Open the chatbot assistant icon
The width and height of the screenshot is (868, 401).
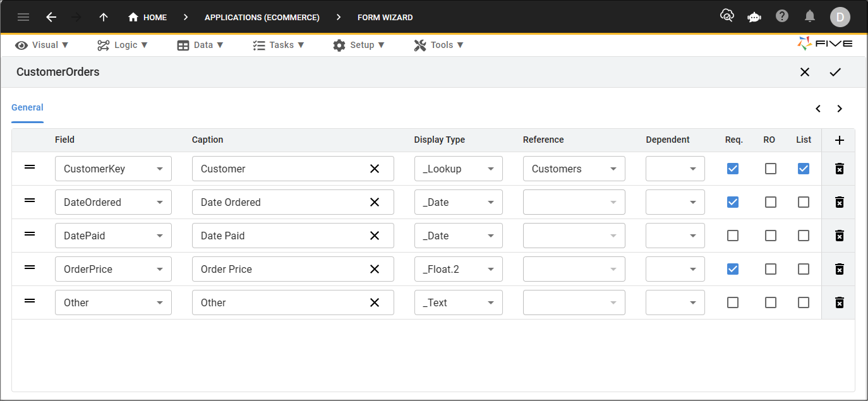[754, 16]
